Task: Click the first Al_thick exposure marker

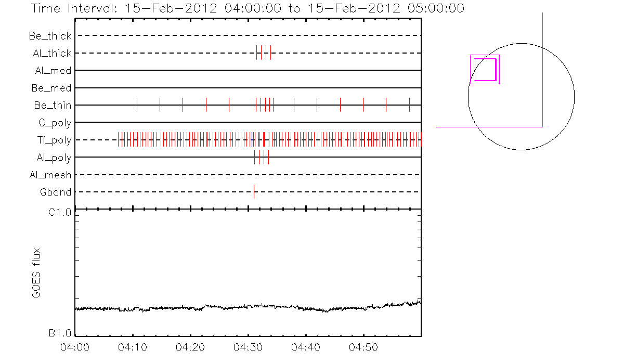Action: (257, 53)
